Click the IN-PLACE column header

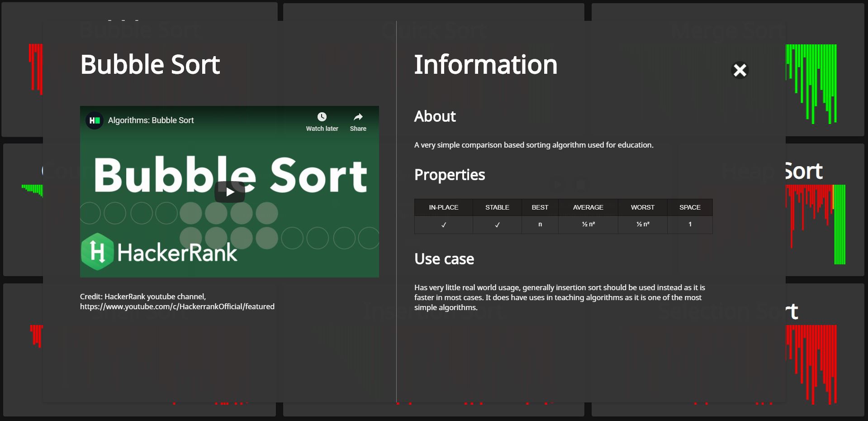(444, 207)
